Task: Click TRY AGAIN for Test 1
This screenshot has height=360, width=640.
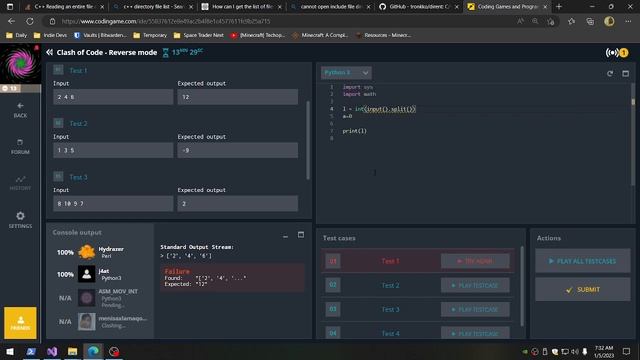Action: 475,261
